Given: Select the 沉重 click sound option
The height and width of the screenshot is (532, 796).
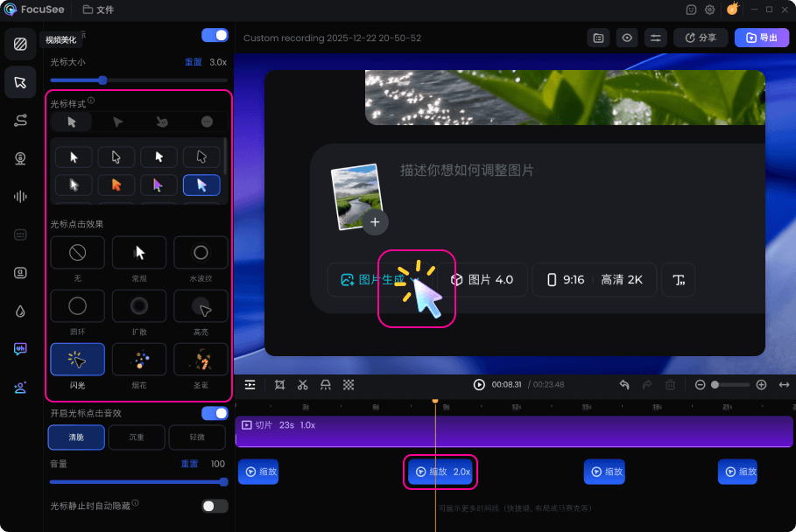Looking at the screenshot, I should [x=137, y=437].
